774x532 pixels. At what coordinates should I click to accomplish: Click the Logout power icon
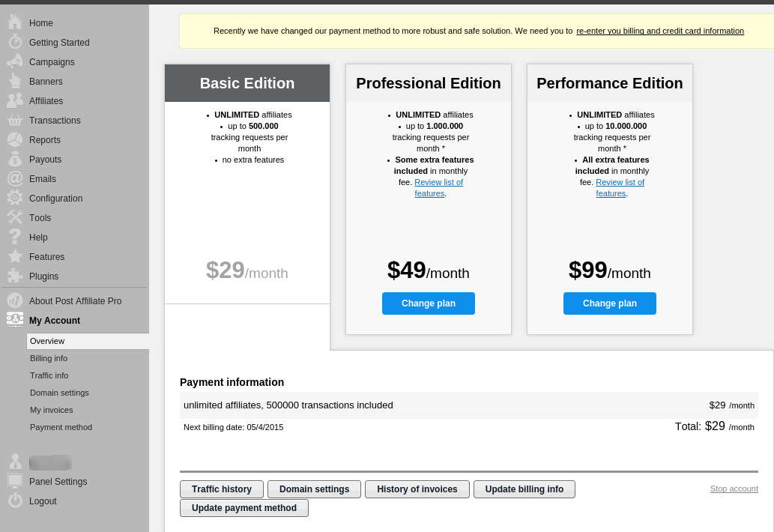[14, 501]
